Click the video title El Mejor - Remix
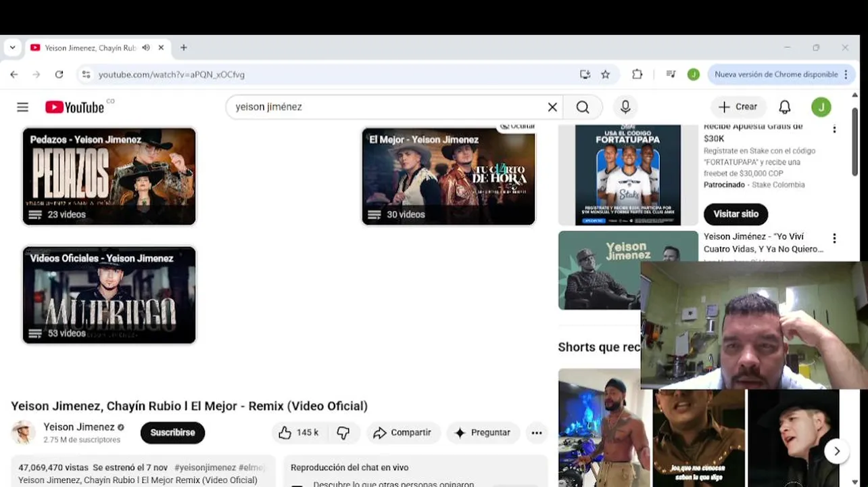The image size is (868, 487). pyautogui.click(x=189, y=406)
